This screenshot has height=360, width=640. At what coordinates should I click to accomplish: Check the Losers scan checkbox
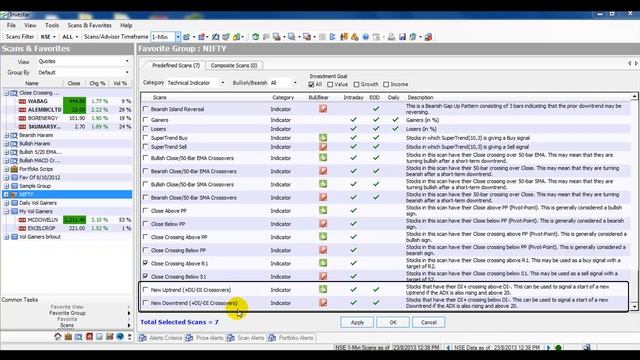click(145, 129)
